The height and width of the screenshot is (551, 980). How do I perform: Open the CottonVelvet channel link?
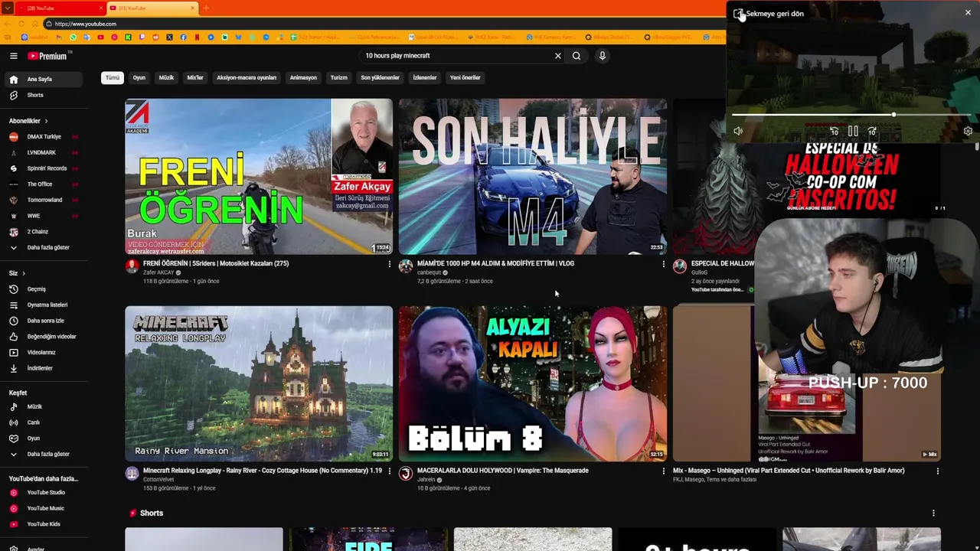(x=158, y=480)
